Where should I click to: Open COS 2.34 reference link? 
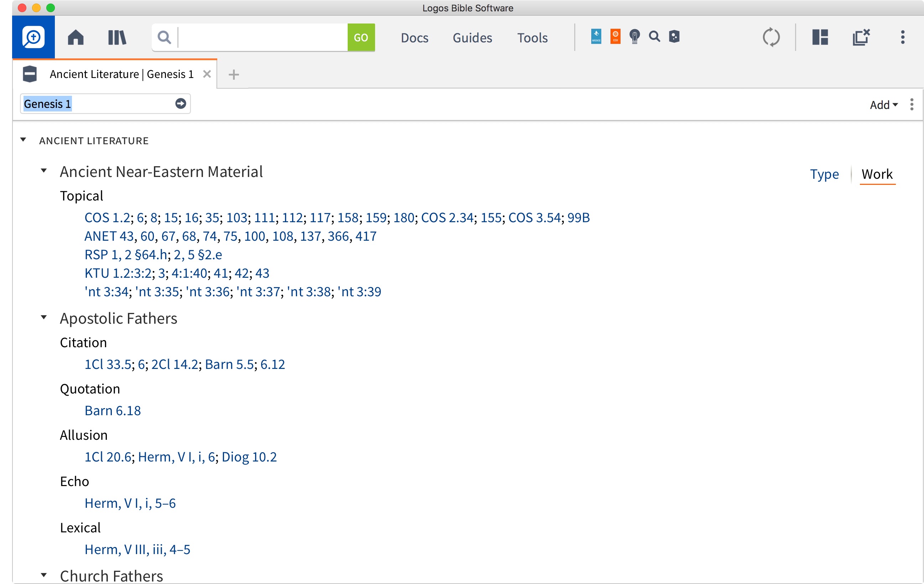tap(447, 218)
